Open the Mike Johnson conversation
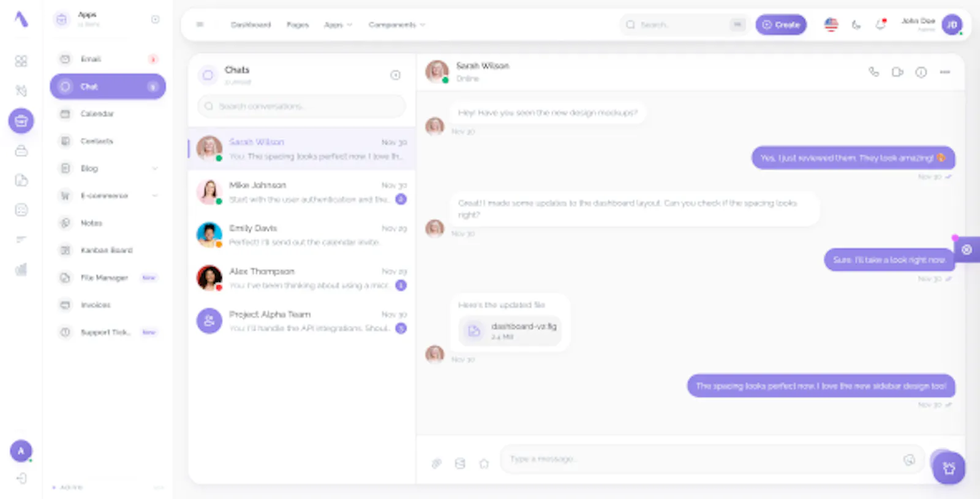 pyautogui.click(x=302, y=192)
